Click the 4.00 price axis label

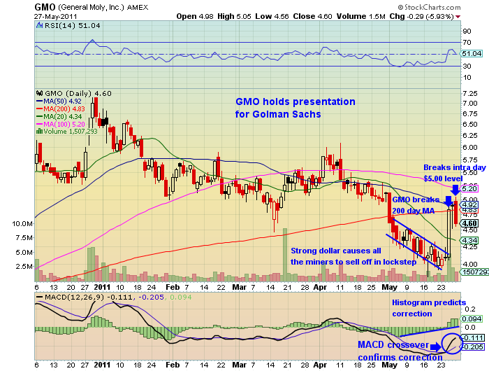click(470, 264)
